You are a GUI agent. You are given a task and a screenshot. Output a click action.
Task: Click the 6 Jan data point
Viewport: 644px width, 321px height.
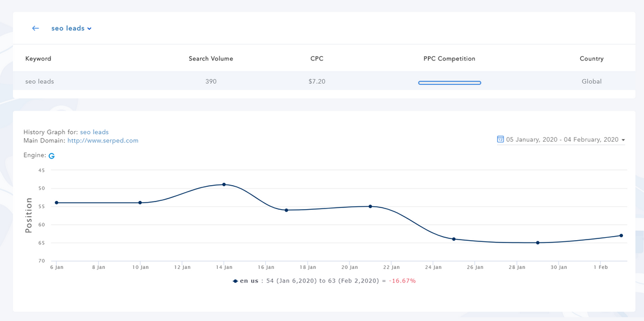pyautogui.click(x=56, y=203)
